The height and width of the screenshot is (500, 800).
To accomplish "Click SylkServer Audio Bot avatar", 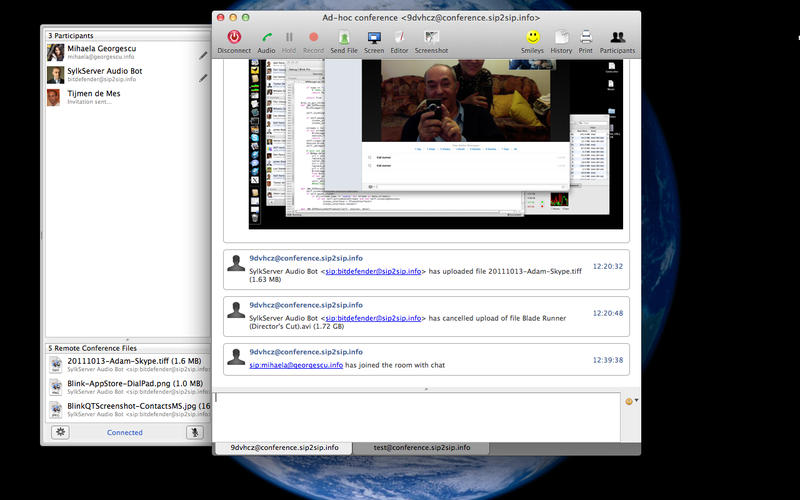I will coord(55,74).
